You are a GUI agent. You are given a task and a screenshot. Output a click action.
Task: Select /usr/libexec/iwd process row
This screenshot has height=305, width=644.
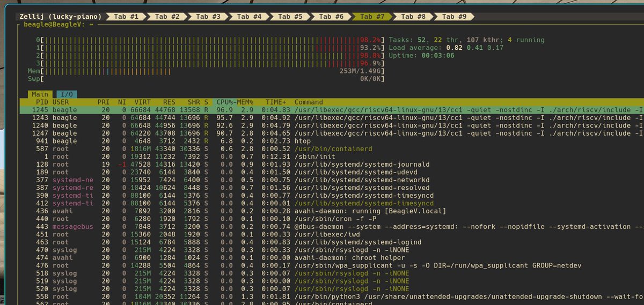332,234
